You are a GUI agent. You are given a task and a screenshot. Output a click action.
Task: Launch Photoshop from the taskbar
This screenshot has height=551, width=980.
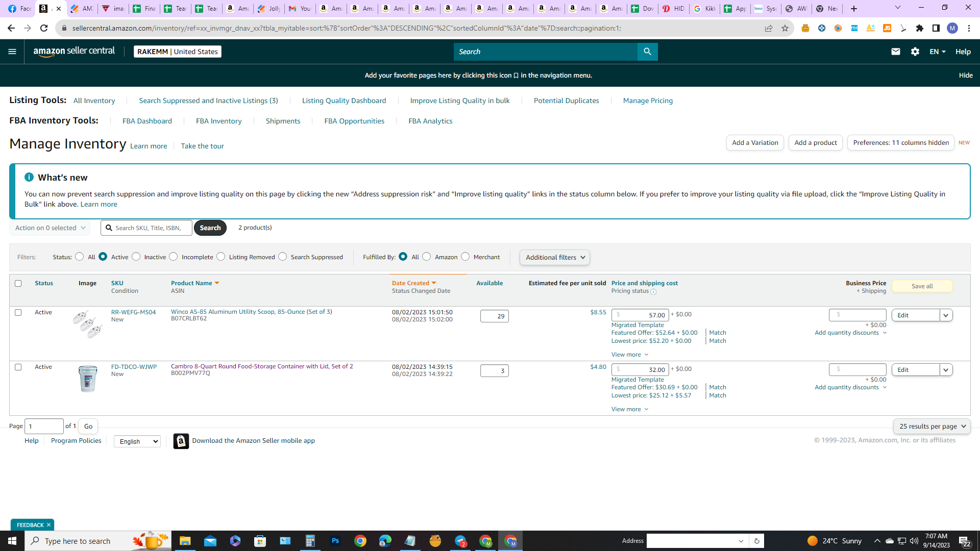(335, 541)
